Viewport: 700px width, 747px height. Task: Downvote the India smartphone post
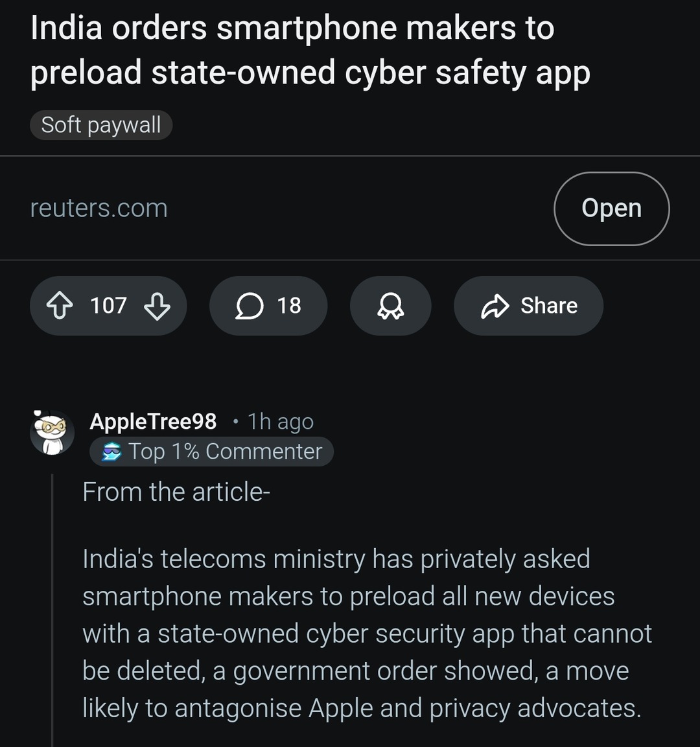[x=157, y=306]
